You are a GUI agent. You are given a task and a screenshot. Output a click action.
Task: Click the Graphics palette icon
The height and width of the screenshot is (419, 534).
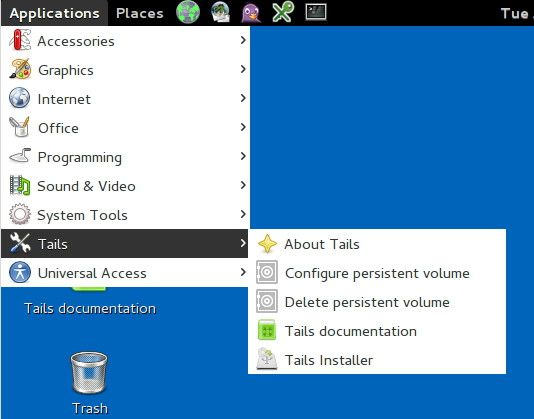pyautogui.click(x=20, y=69)
